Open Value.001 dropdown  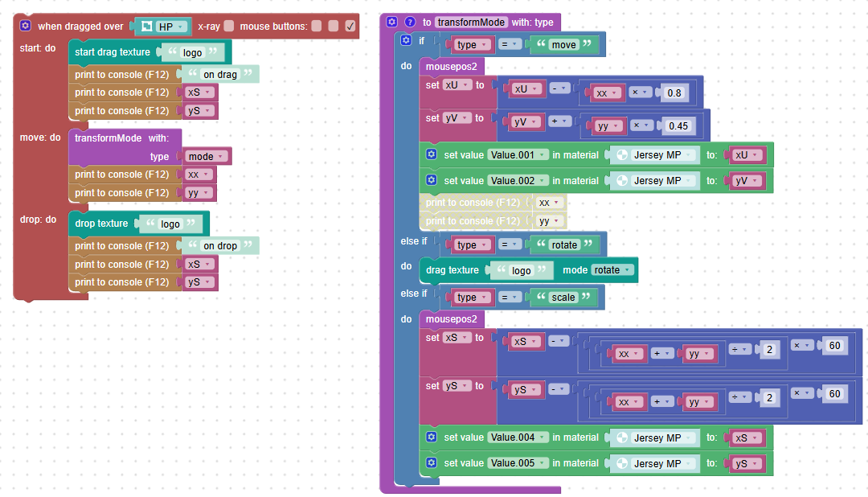518,154
